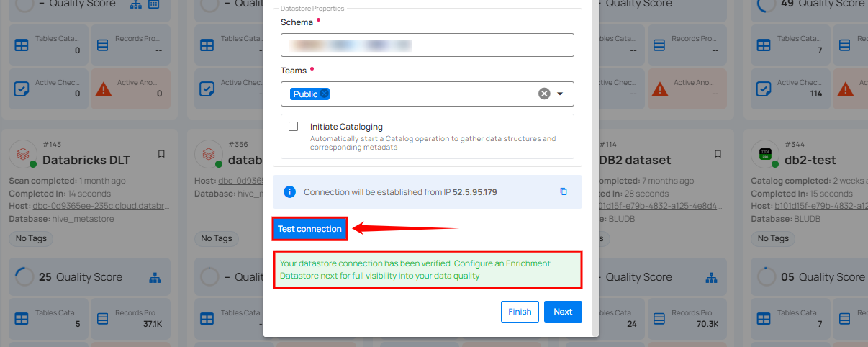Select the DB2 dataset datastore title

pos(636,160)
